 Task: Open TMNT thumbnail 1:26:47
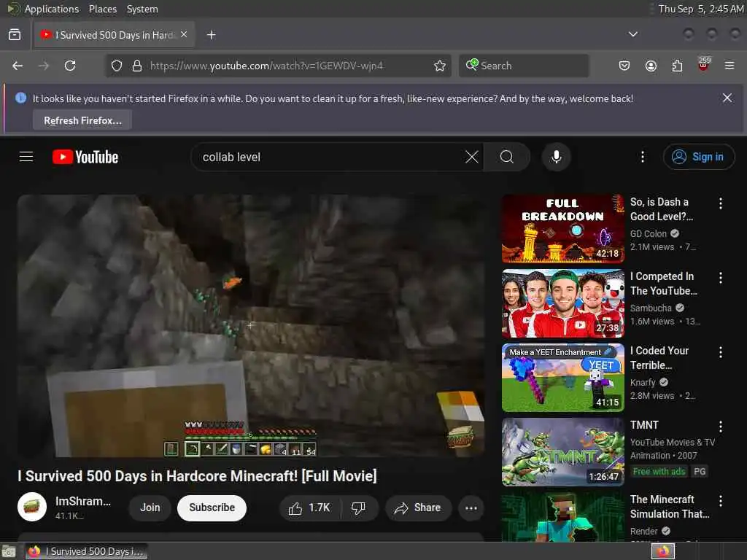coord(562,451)
